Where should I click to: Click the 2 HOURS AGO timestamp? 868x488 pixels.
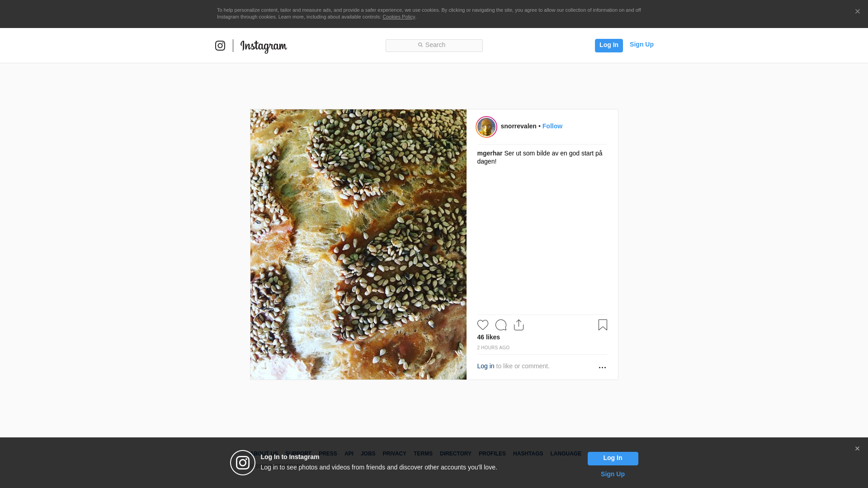click(x=493, y=347)
